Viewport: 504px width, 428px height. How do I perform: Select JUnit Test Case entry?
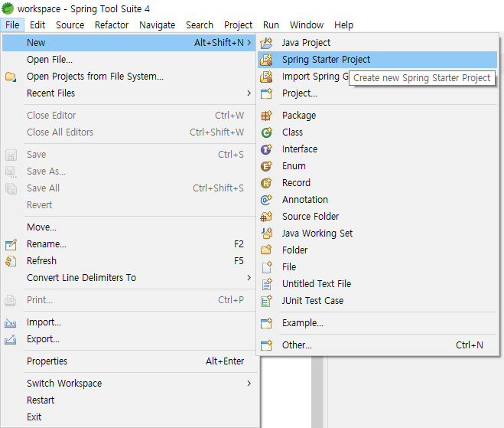(377, 301)
